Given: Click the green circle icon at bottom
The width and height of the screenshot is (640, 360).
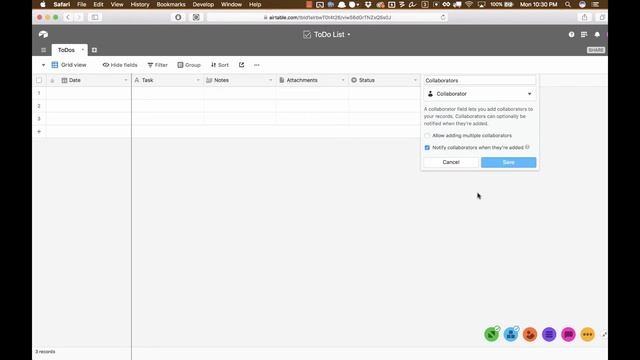Looking at the screenshot, I should click(x=491, y=334).
